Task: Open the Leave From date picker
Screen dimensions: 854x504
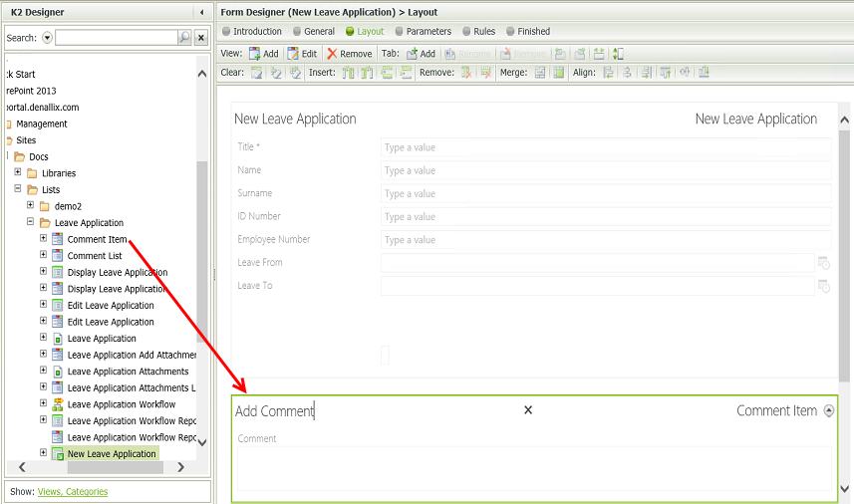Action: 824,263
